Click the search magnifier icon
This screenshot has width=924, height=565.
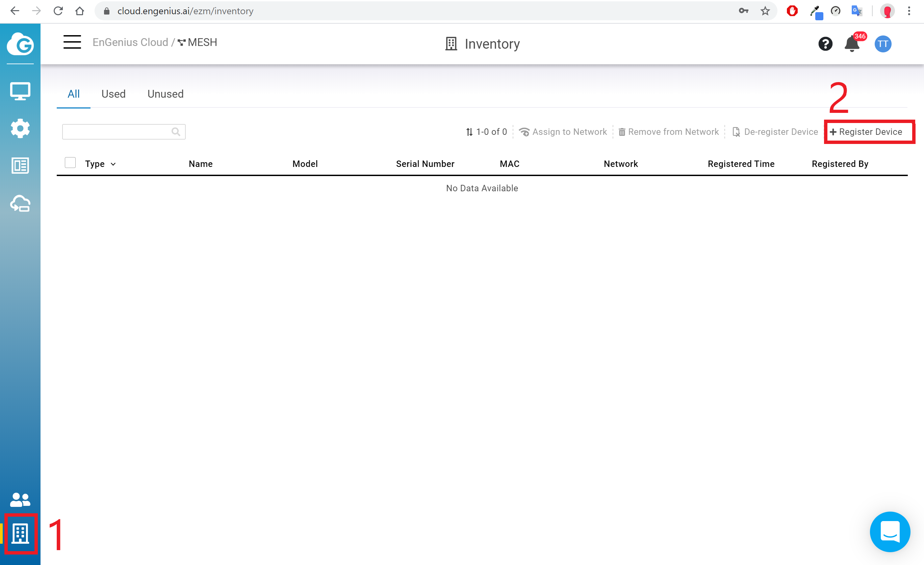pyautogui.click(x=176, y=132)
